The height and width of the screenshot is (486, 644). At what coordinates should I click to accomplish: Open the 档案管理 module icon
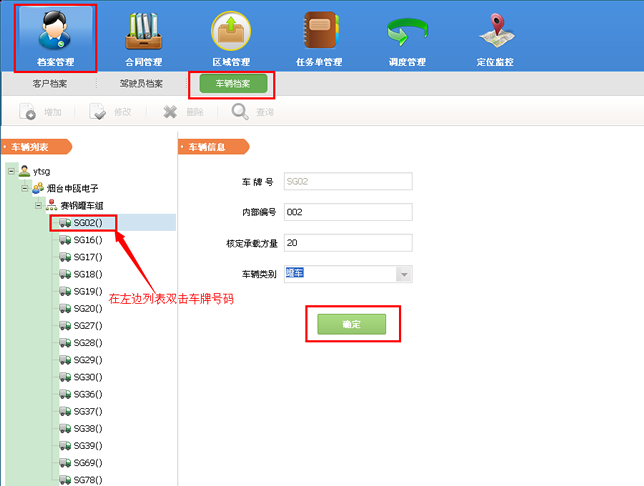click(x=55, y=32)
